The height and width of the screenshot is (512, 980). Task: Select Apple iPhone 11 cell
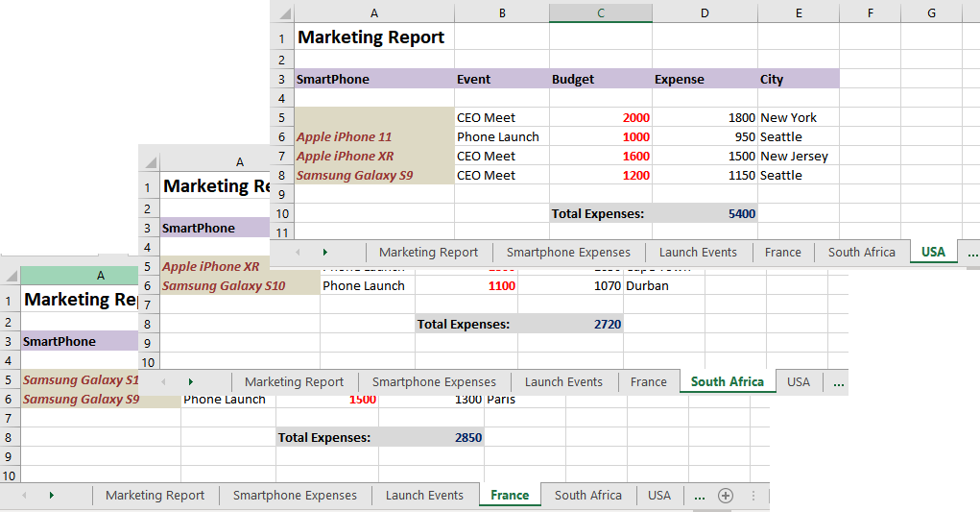374,137
